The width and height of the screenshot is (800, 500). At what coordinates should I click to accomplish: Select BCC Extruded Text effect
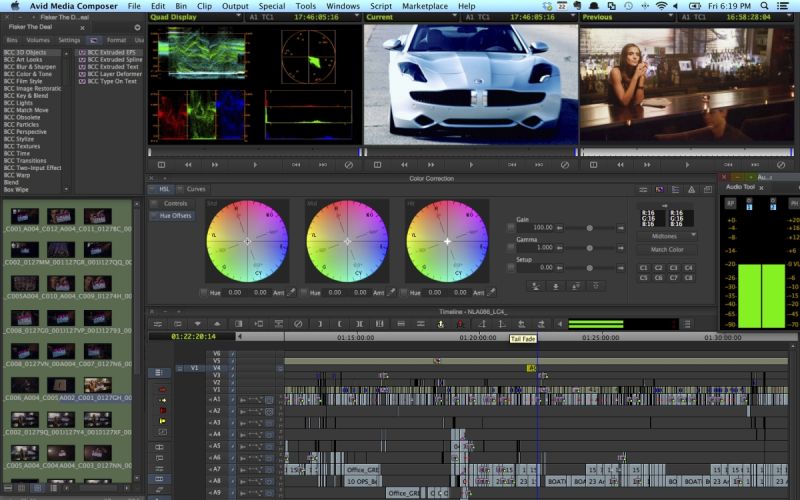pyautogui.click(x=113, y=67)
